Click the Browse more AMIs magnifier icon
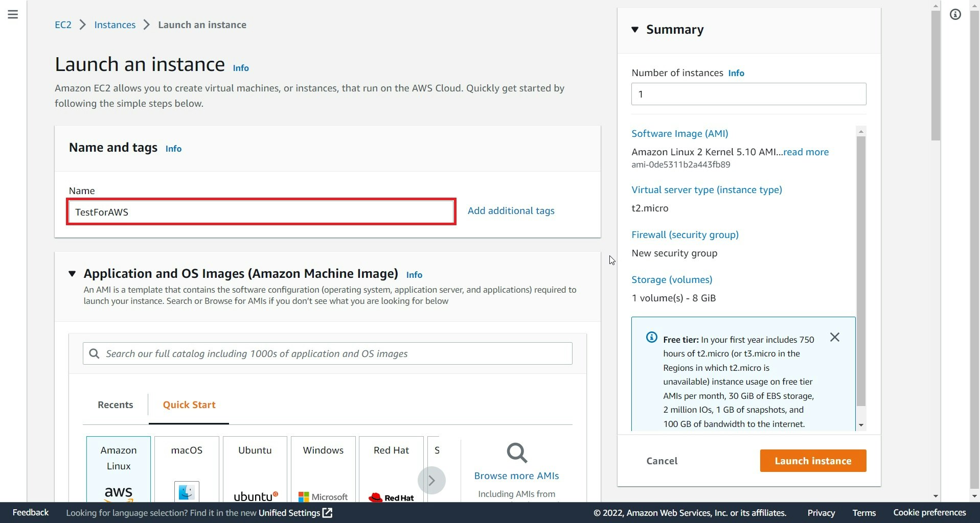The height and width of the screenshot is (523, 980). 516,453
